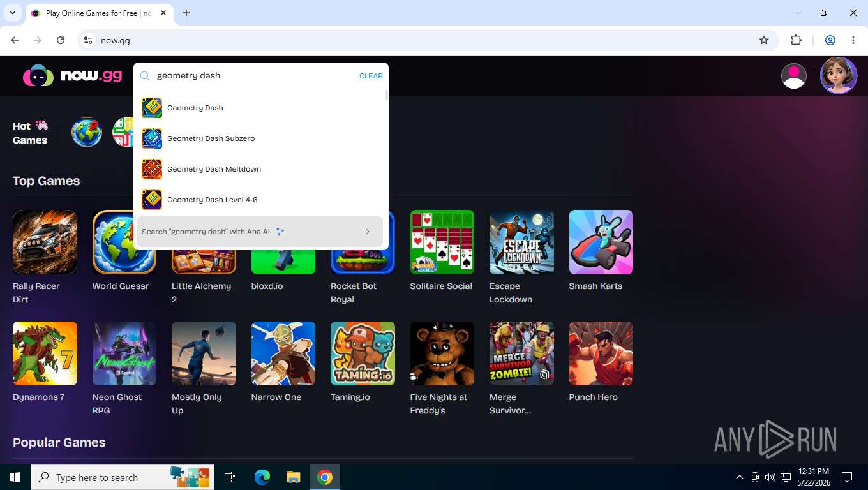Click chevron arrow in Ana AI search row
868x490 pixels.
click(x=368, y=232)
